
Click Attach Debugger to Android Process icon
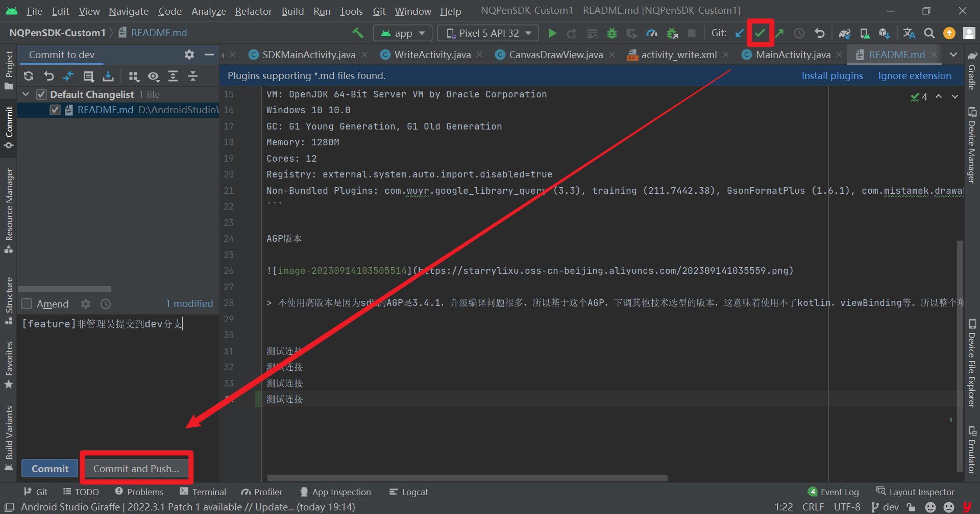(672, 33)
